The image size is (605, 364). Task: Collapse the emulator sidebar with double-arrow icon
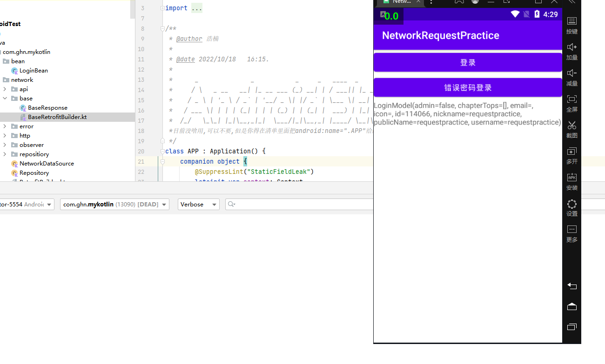pos(572,2)
